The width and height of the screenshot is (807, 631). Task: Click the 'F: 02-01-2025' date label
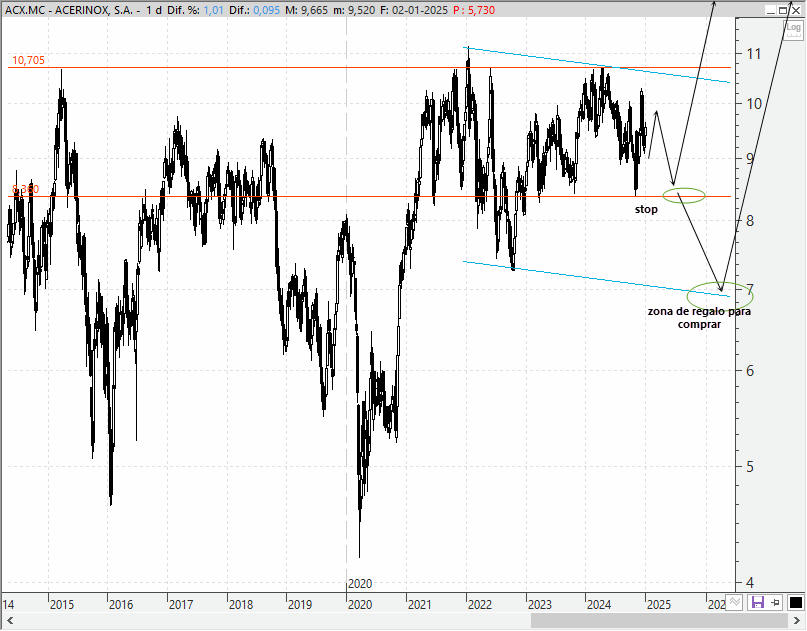point(414,10)
